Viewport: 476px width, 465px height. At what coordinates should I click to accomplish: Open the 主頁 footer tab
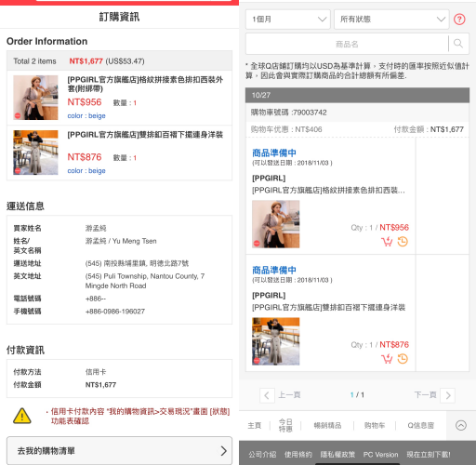click(255, 425)
